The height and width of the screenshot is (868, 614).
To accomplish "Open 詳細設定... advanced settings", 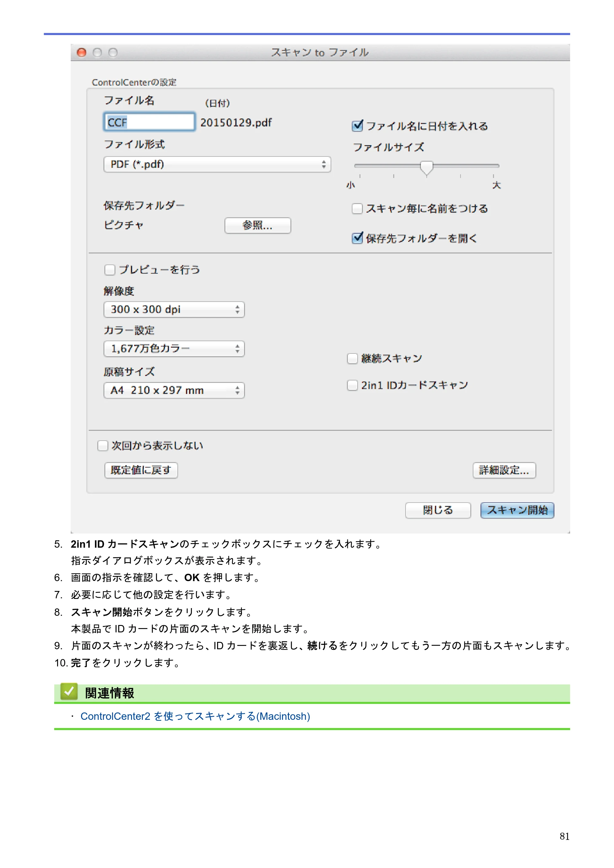I will click(504, 470).
